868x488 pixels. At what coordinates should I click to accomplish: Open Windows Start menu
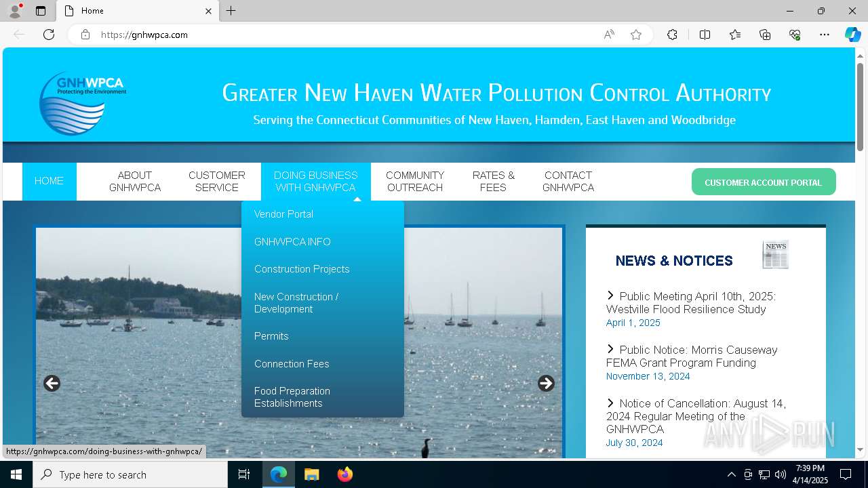(16, 474)
